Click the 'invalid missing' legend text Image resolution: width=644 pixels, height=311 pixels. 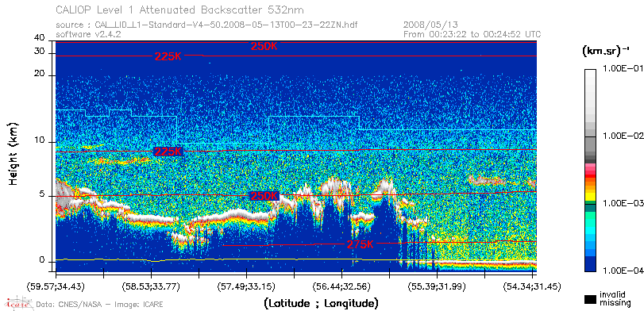615,298
